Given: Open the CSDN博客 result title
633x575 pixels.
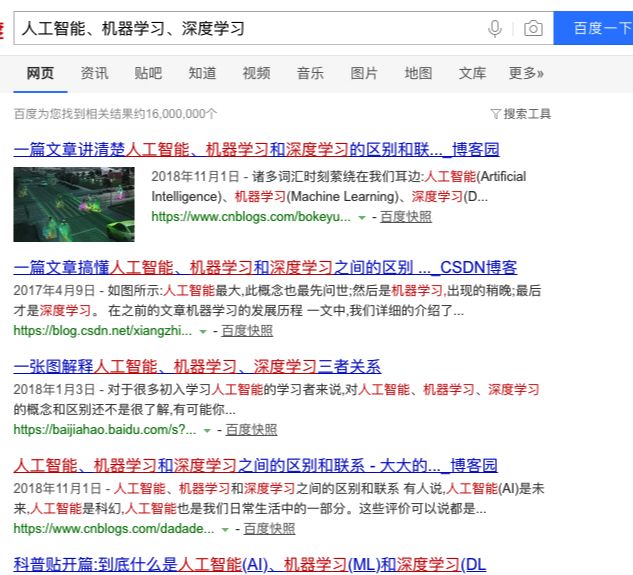Looking at the screenshot, I should (265, 268).
